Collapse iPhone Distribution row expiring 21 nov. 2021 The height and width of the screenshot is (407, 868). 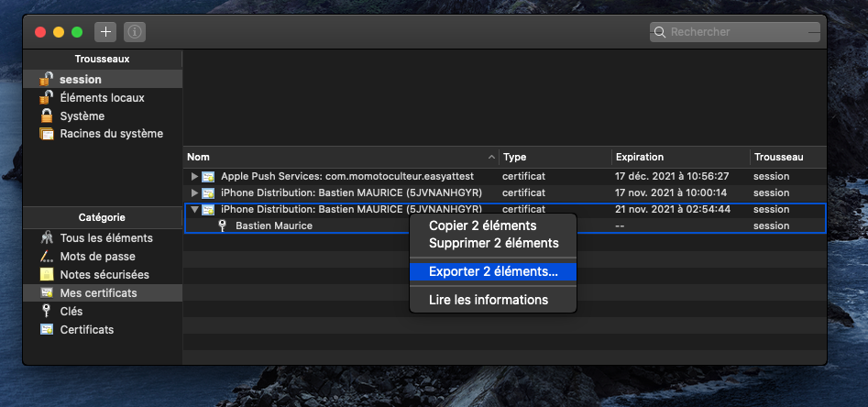(x=194, y=209)
